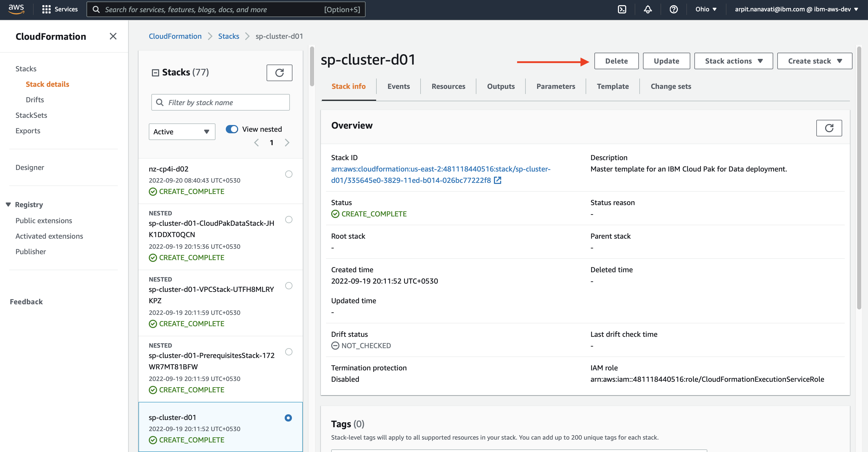Image resolution: width=868 pixels, height=452 pixels.
Task: Collapse the Registry section
Action: 8,205
